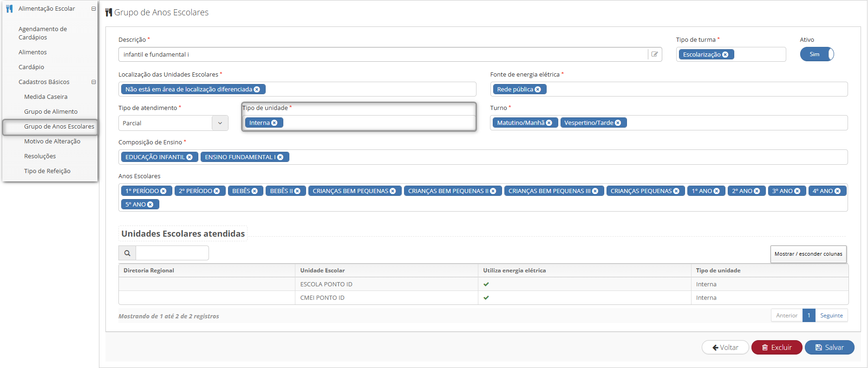This screenshot has height=368, width=868.
Task: Click the Voltar button
Action: pyautogui.click(x=725, y=348)
